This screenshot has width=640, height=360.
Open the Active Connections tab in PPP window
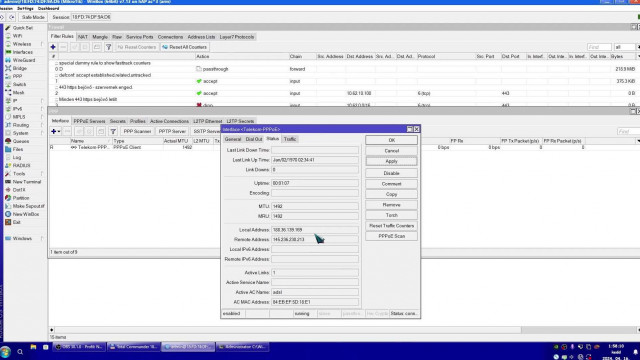pyautogui.click(x=169, y=121)
